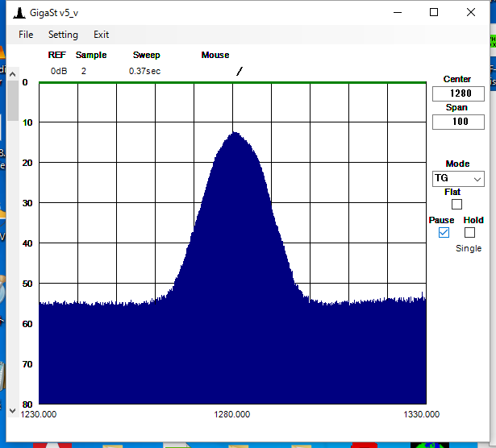
Task: Uncheck the Pause checkbox
Action: [x=444, y=232]
